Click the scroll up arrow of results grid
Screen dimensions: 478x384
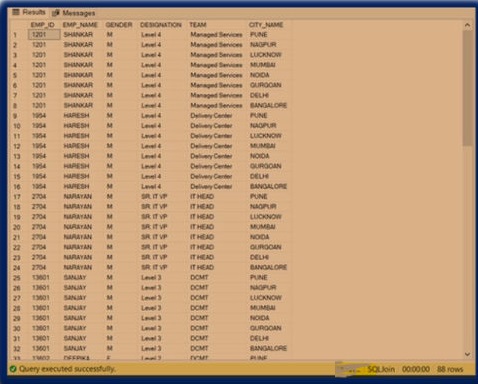tap(467, 25)
